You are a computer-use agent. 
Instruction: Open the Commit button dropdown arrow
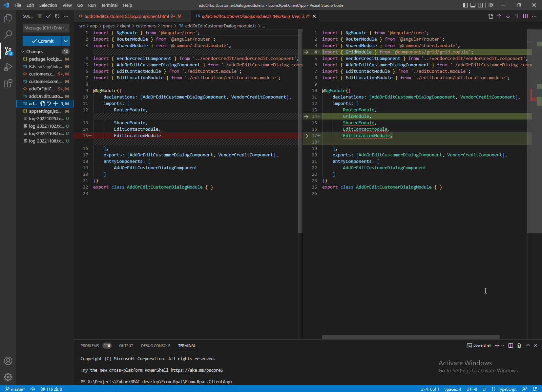tap(66, 41)
